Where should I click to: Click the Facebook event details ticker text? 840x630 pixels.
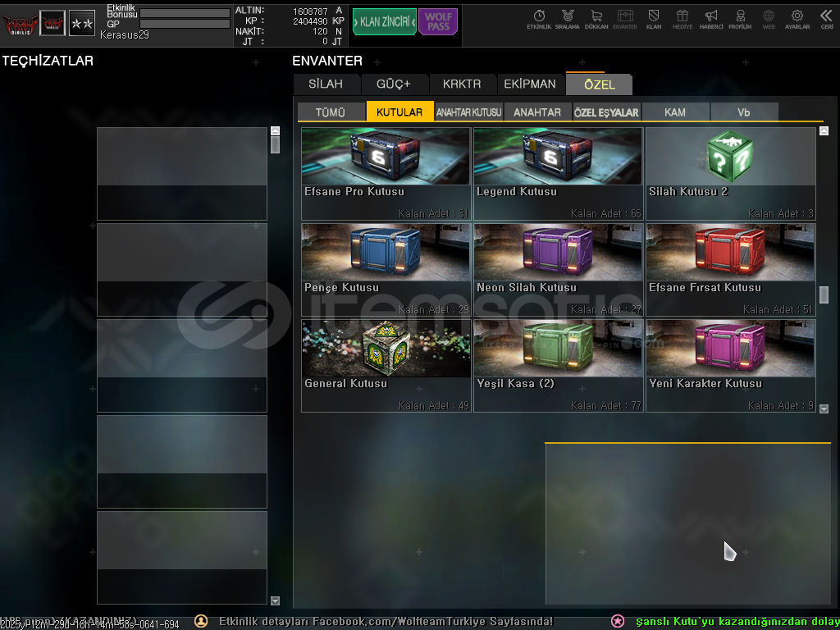point(386,622)
